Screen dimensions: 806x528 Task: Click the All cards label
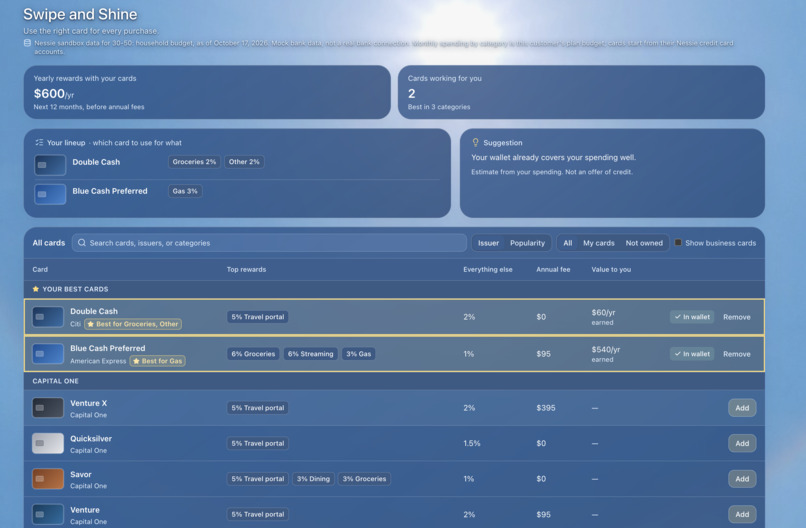tap(49, 243)
